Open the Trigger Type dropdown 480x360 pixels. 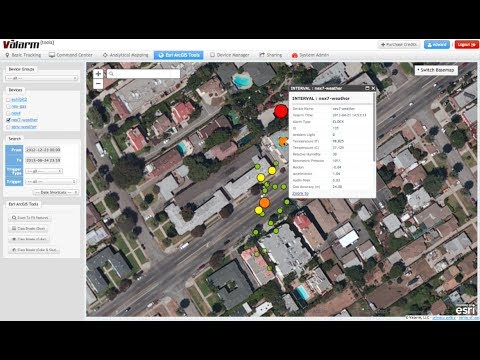click(44, 171)
